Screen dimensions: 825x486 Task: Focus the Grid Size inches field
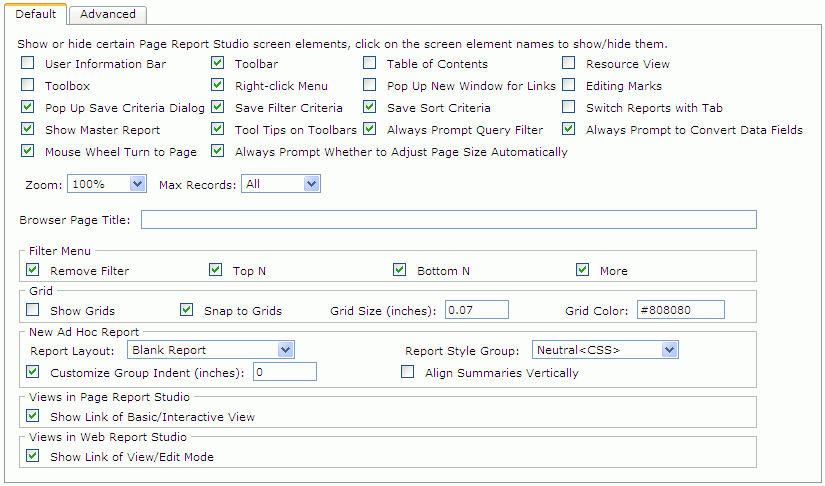point(477,310)
